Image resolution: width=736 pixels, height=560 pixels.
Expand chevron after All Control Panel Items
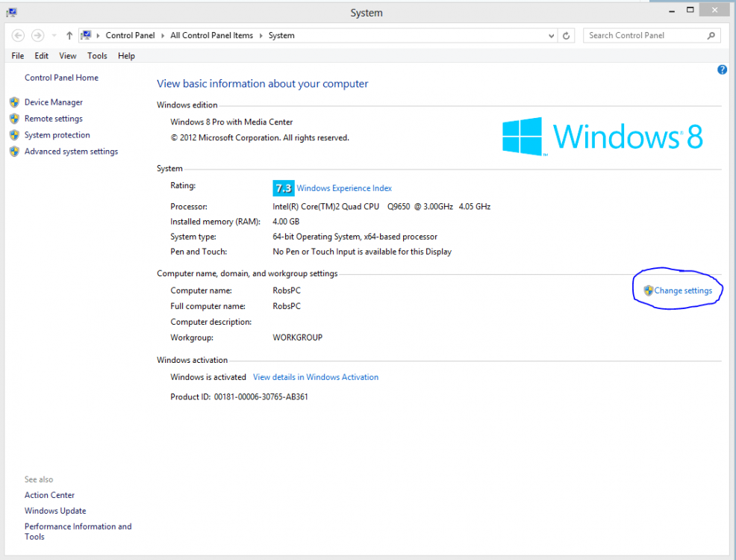[261, 36]
